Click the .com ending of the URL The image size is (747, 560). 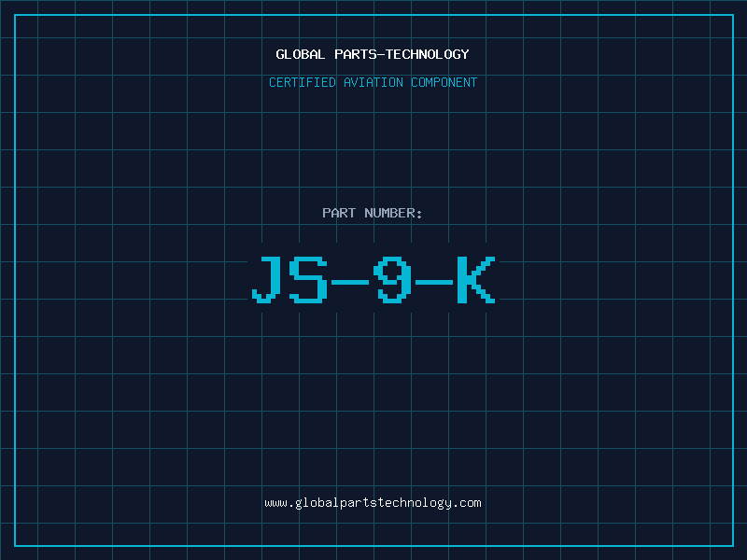point(467,503)
